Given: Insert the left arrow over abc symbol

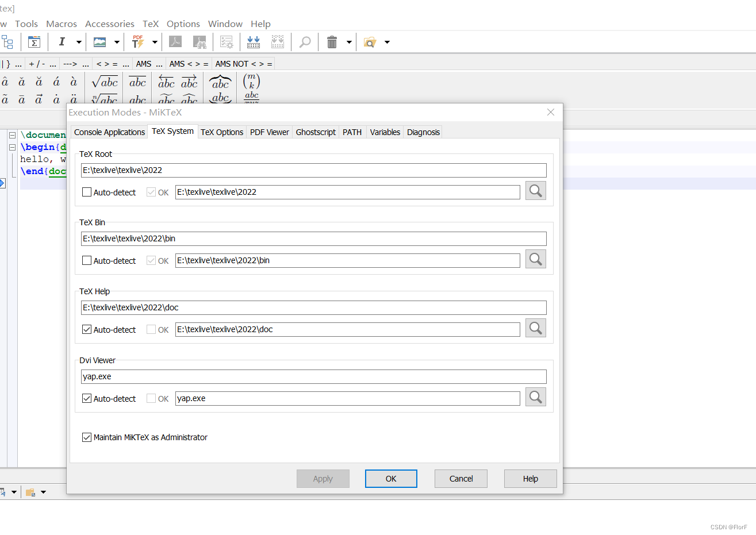Looking at the screenshot, I should pyautogui.click(x=166, y=82).
